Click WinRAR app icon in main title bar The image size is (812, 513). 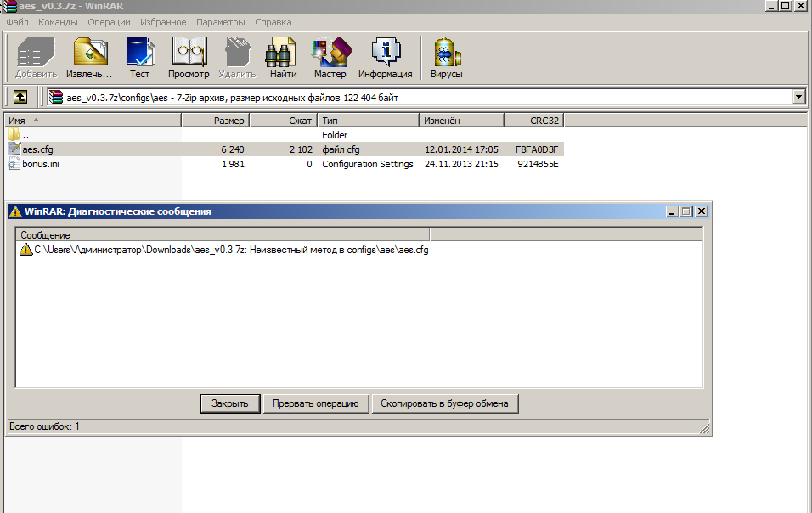pyautogui.click(x=9, y=6)
